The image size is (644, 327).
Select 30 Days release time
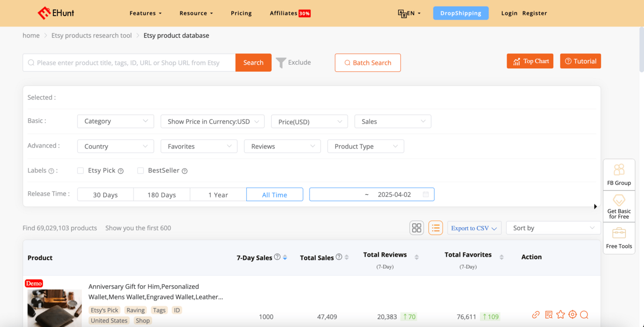[x=105, y=194]
